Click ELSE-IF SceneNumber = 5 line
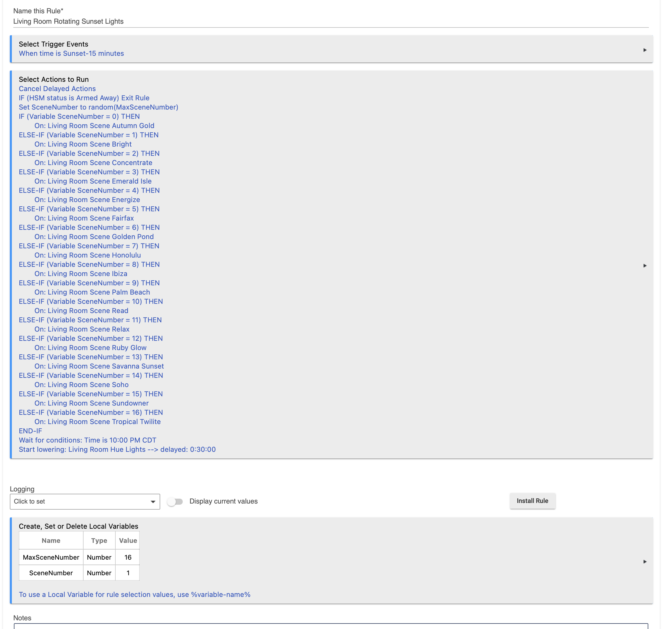The image size is (672, 629). click(x=89, y=209)
